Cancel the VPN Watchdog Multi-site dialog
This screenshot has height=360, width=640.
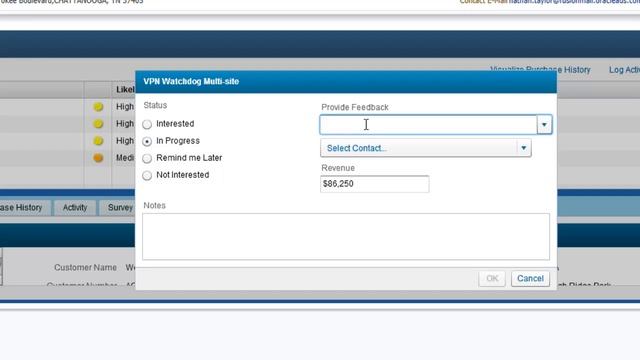coord(530,278)
